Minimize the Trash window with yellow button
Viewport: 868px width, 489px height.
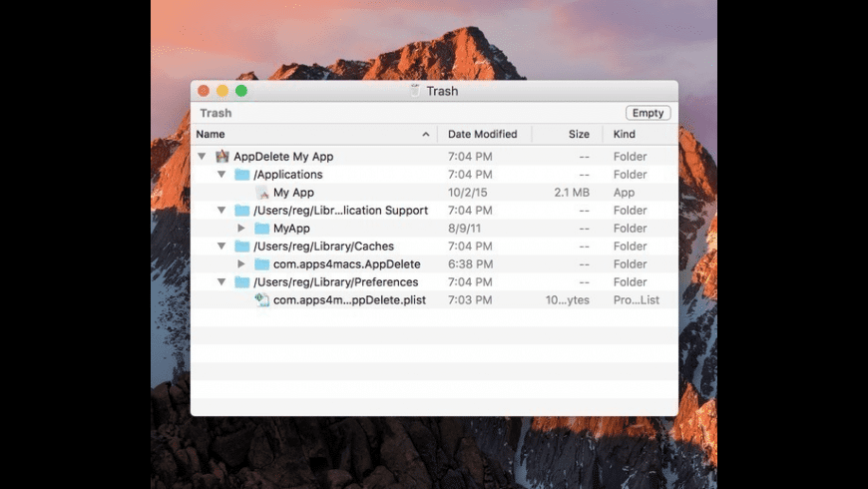pos(222,91)
